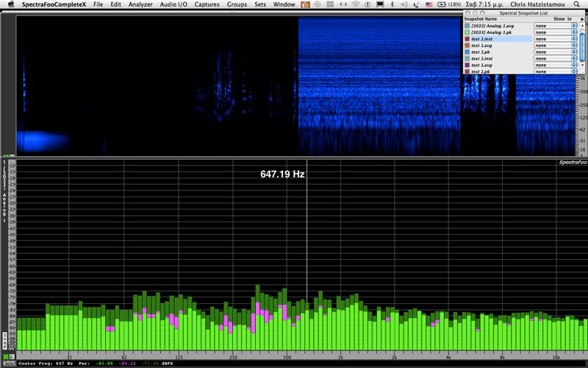Open the Show dropdown for [3033] Analog 1.avg
This screenshot has height=368, width=588.
pos(555,25)
